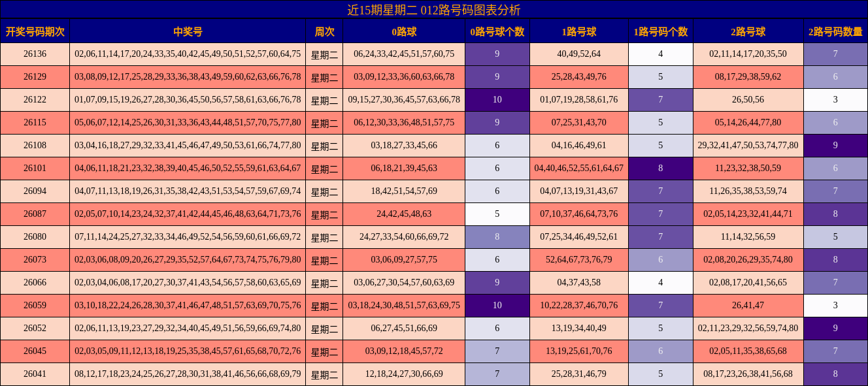Click 2路号球 cell 29,32,41,47,50,53,74,77,80
Image resolution: width=868 pixels, height=386 pixels.
point(748,146)
